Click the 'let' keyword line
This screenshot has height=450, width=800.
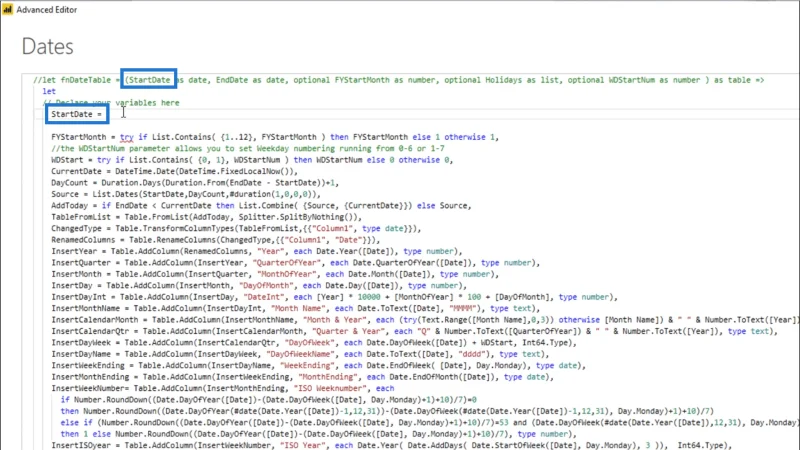pyautogui.click(x=49, y=91)
